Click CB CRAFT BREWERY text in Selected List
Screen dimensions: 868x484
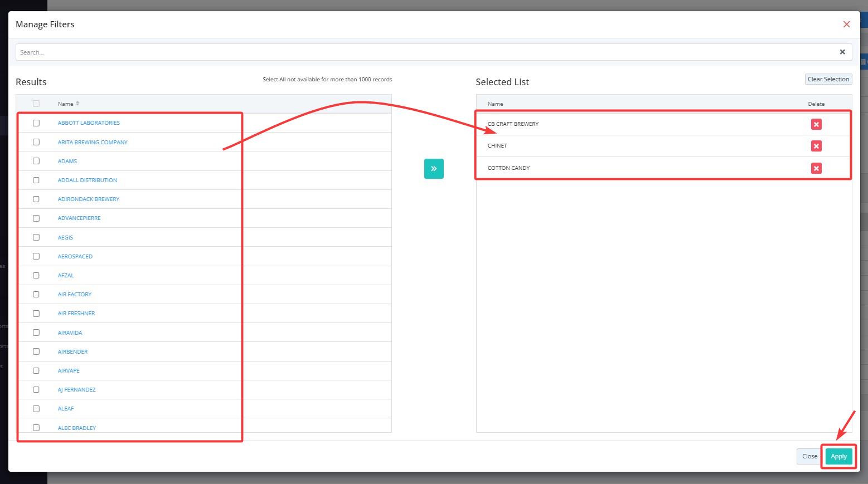pos(513,124)
